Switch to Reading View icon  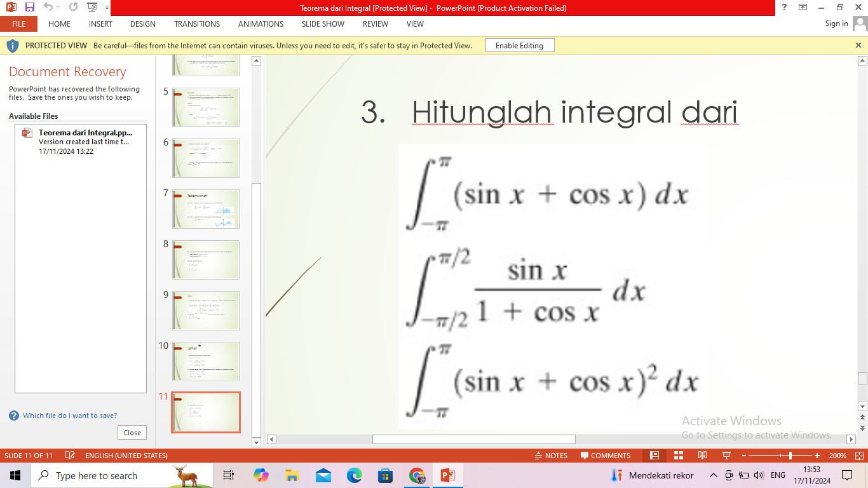(x=703, y=456)
